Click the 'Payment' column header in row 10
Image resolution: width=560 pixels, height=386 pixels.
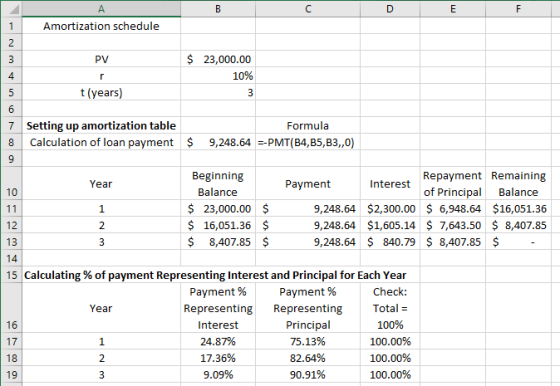308,184
